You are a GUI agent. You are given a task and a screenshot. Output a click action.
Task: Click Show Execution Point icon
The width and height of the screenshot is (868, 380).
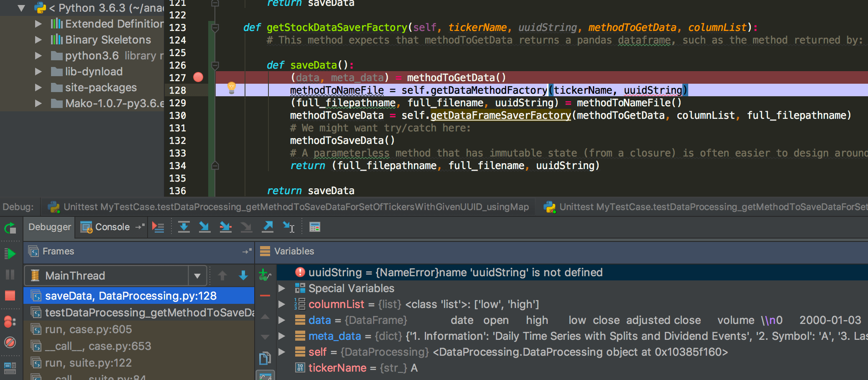coord(158,227)
